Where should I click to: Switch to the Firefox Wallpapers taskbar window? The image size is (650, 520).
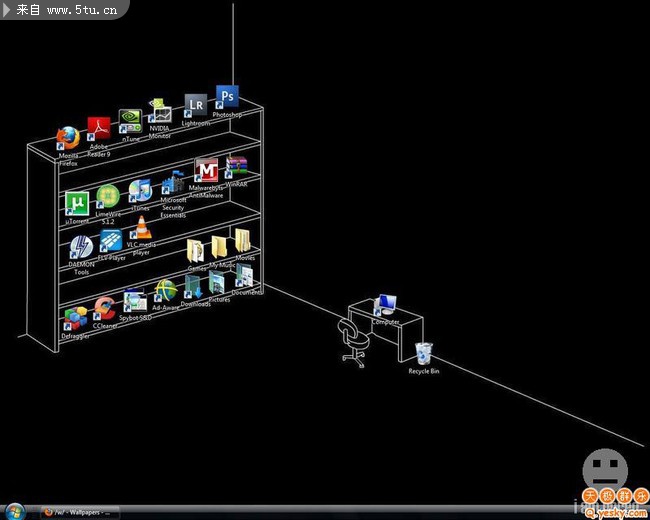tap(80, 512)
